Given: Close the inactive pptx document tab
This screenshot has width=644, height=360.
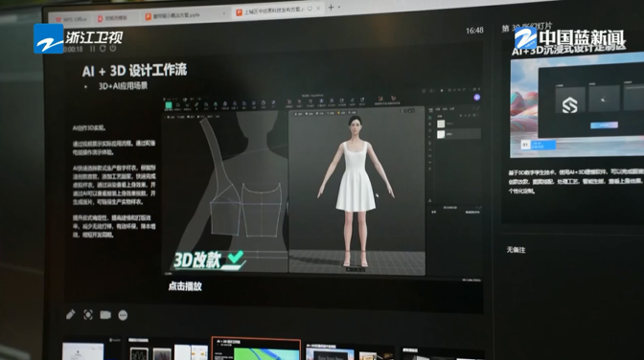Looking at the screenshot, I should point(224,13).
